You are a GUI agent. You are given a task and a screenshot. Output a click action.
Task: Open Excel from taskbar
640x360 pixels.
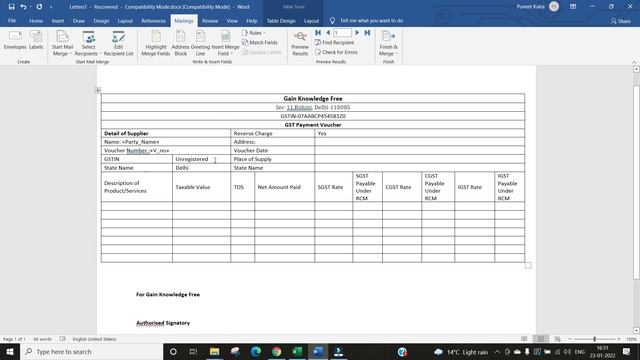pyautogui.click(x=297, y=351)
